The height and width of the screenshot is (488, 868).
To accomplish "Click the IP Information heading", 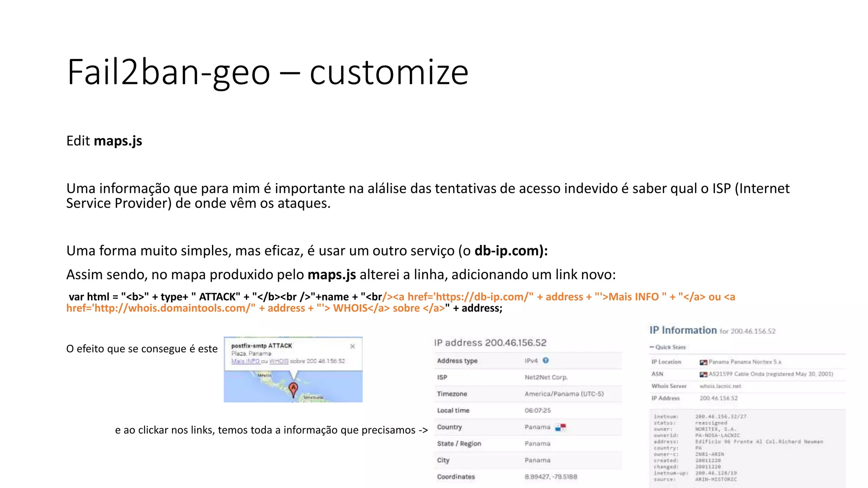I will coord(683,330).
